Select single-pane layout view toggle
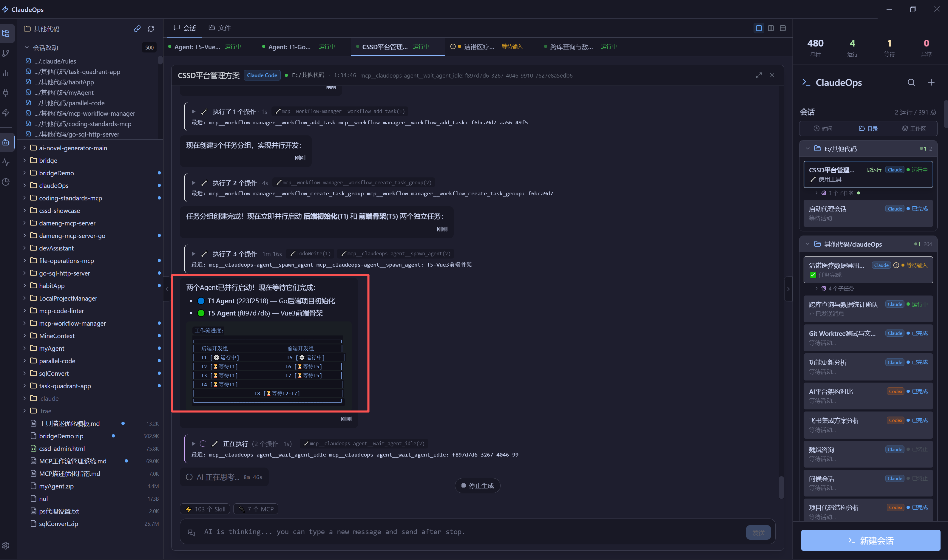The image size is (948, 560). [x=759, y=28]
